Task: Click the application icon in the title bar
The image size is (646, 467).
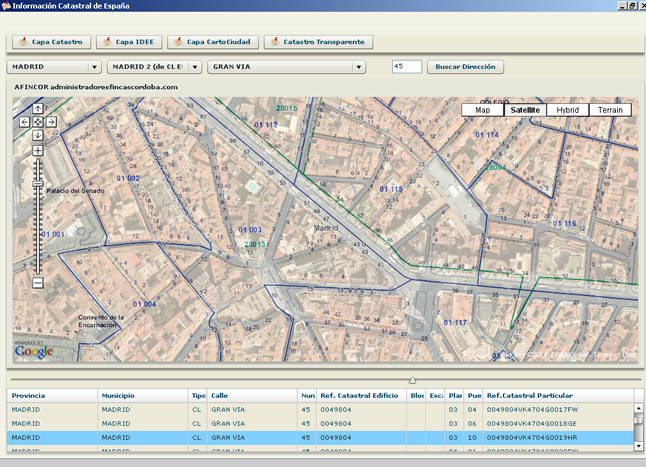Action: click(6, 6)
